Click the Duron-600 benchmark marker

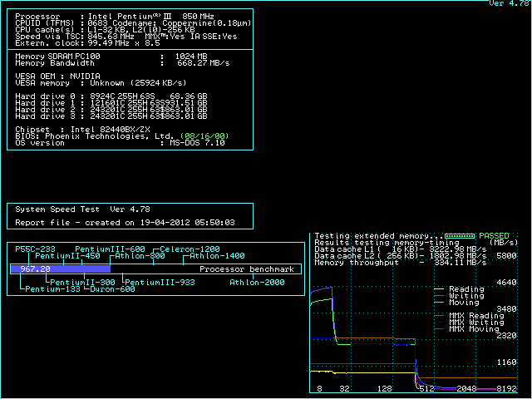point(112,289)
